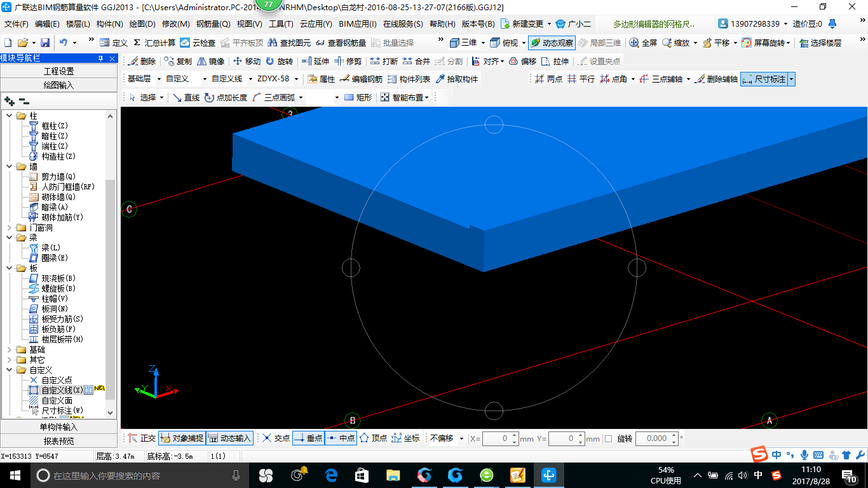
Task: Open 编辑钢筋 rebar editor
Action: click(x=361, y=79)
